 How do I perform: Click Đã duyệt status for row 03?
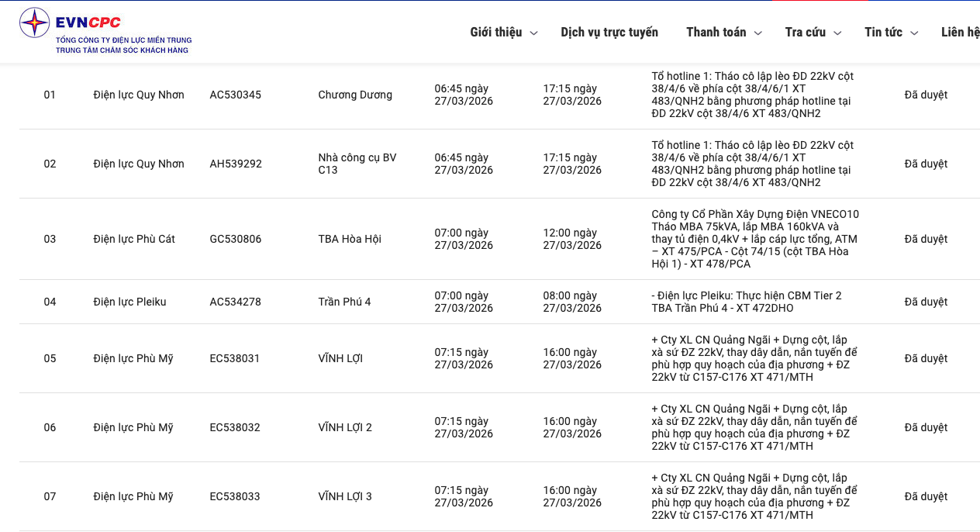click(x=926, y=239)
